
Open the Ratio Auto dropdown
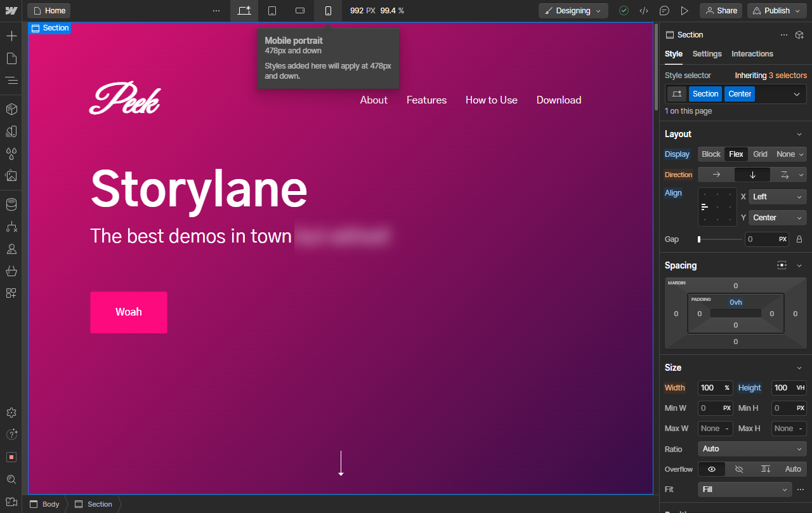point(752,449)
